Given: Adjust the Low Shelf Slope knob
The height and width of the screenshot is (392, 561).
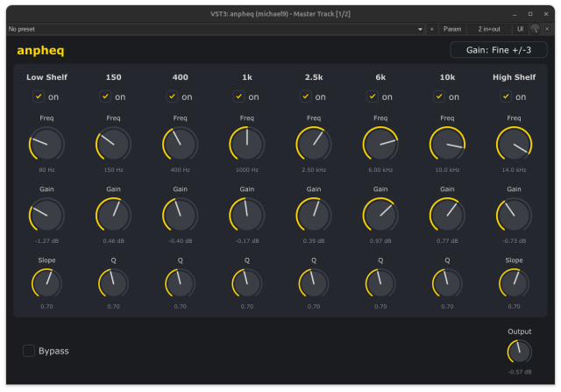Looking at the screenshot, I should (x=46, y=283).
